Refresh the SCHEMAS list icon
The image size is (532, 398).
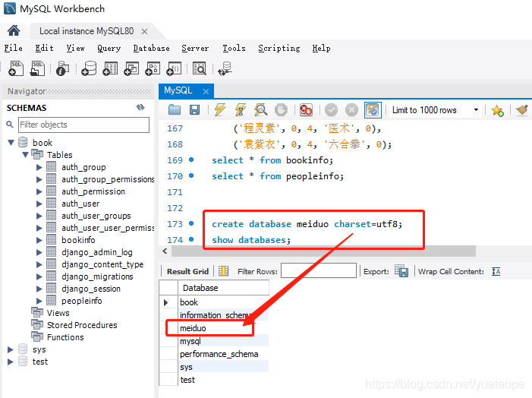click(140, 107)
